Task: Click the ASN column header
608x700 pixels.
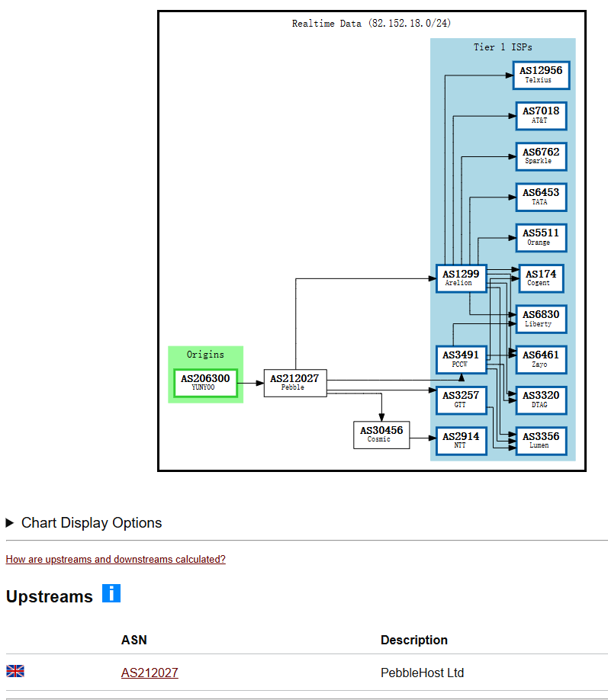Action: point(134,640)
